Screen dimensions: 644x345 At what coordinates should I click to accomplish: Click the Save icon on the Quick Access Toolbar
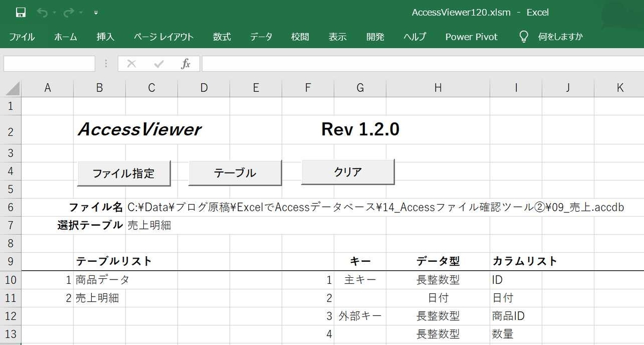(x=20, y=11)
